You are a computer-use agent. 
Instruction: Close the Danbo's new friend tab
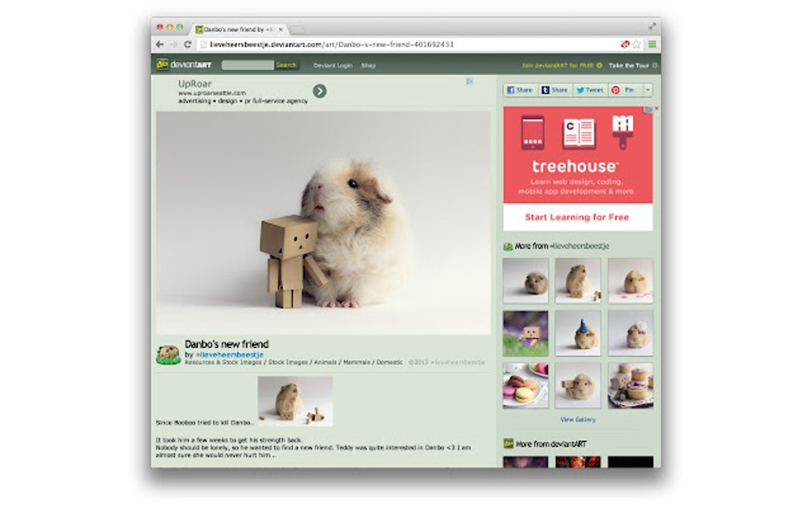tap(281, 29)
